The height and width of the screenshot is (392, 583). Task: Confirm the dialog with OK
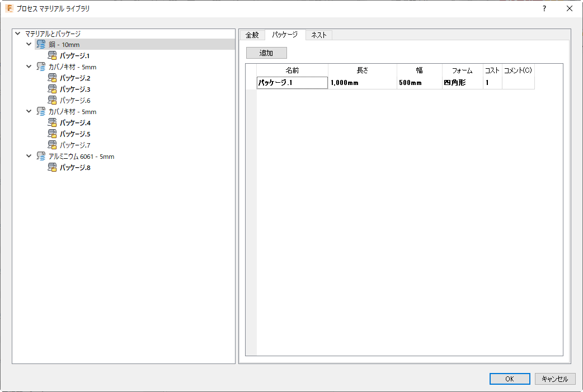click(x=510, y=379)
